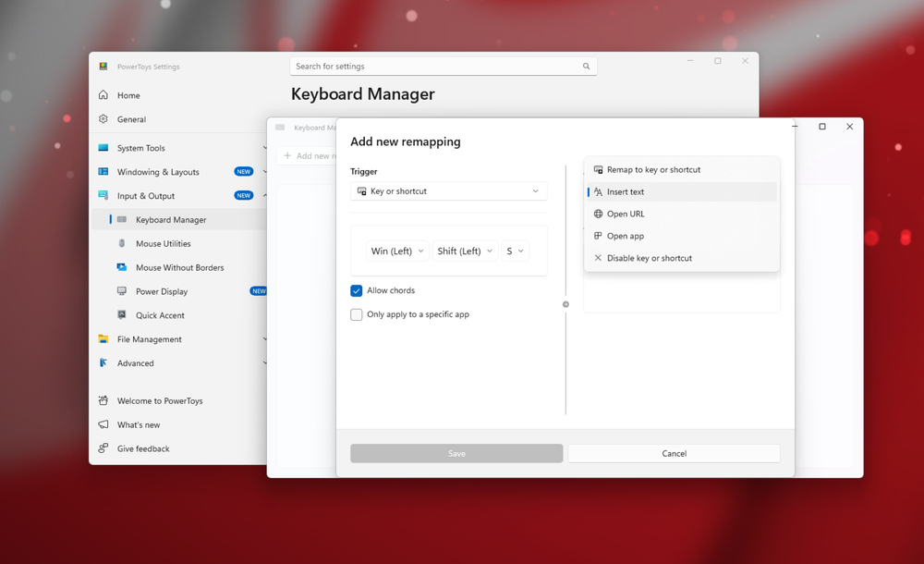This screenshot has width=924, height=564.
Task: Click the Cancel button
Action: pos(674,453)
